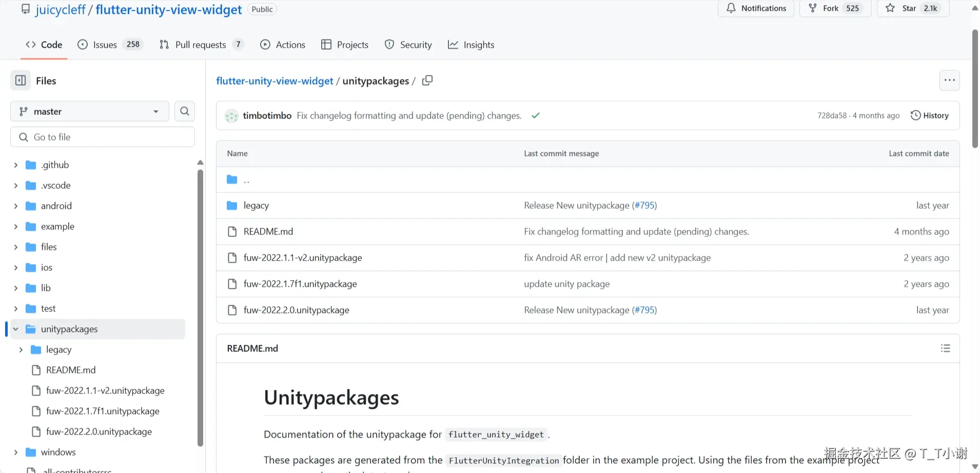
Task: Open commit History
Action: click(929, 115)
